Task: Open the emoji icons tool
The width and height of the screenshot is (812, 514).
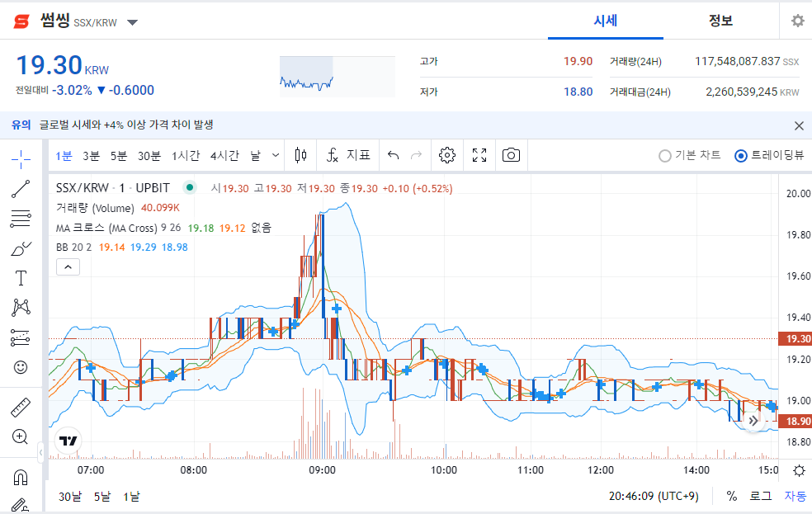Action: [21, 367]
